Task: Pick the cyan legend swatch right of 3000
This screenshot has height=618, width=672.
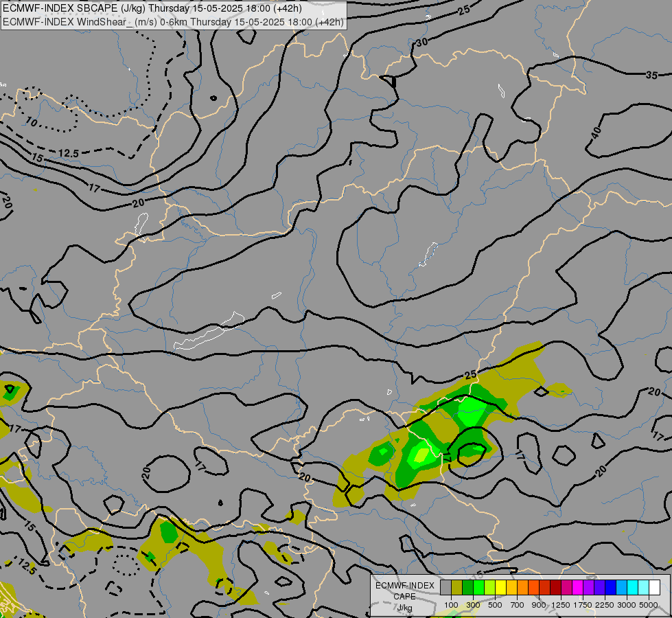Action: coord(632,588)
